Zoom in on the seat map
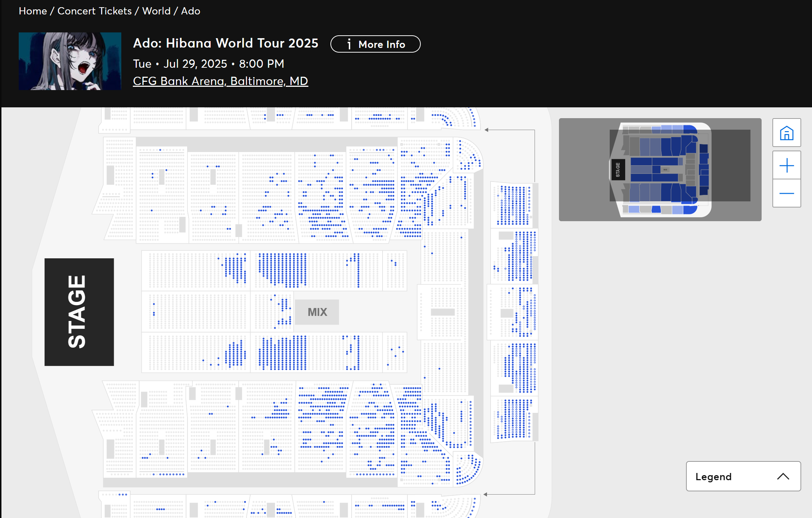This screenshot has width=812, height=518. tap(786, 165)
